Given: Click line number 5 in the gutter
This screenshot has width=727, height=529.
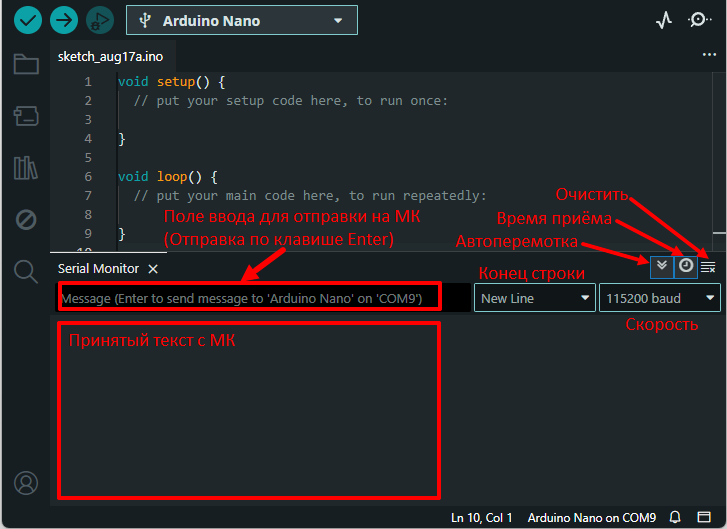Looking at the screenshot, I should pos(88,158).
